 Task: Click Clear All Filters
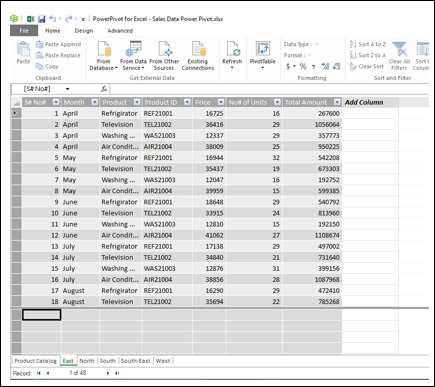click(x=399, y=56)
